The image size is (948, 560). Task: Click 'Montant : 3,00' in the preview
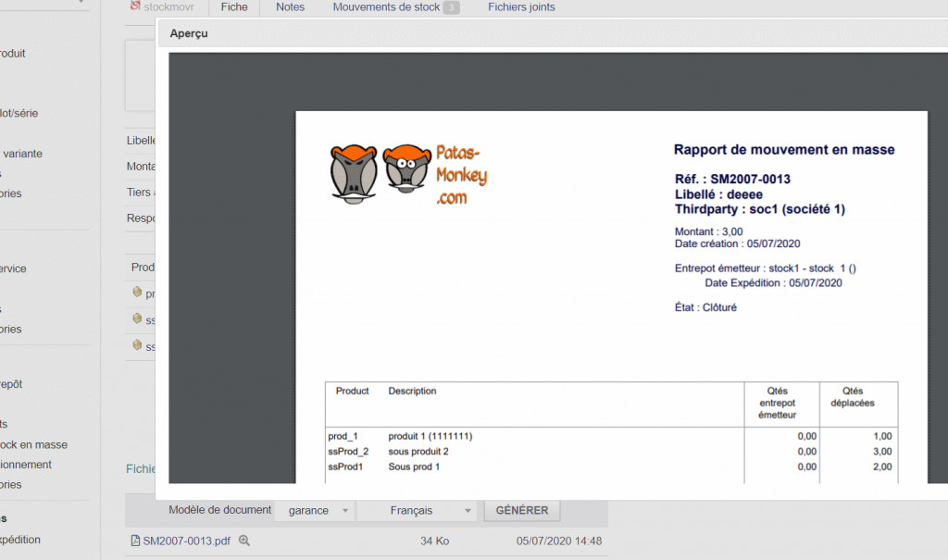pos(708,231)
